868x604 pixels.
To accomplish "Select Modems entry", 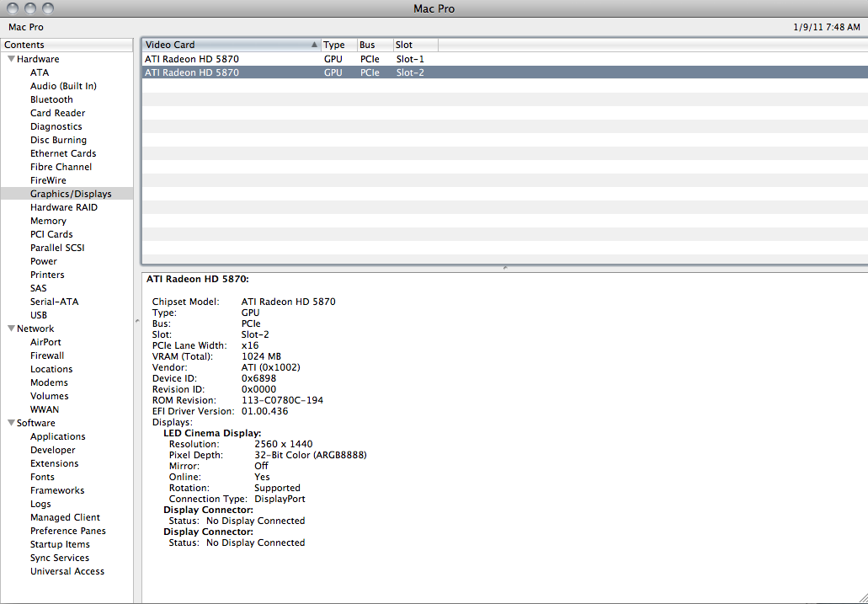I will pos(49,383).
